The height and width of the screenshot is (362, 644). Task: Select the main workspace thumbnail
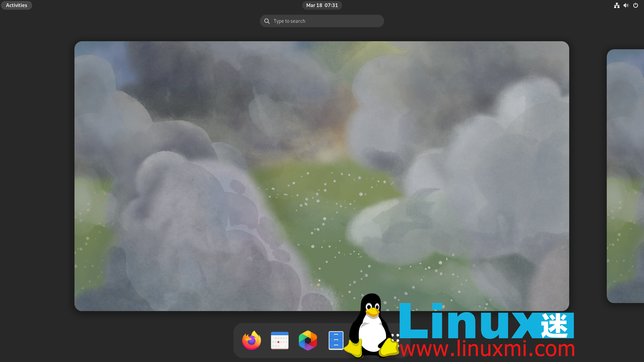click(322, 176)
